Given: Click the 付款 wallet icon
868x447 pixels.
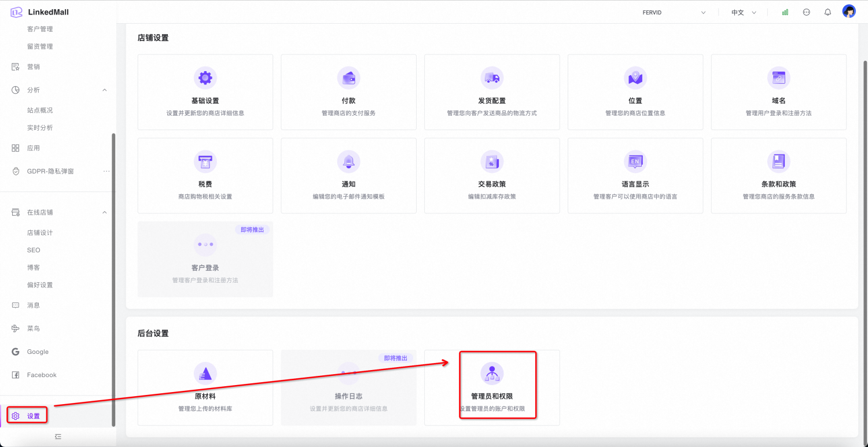Looking at the screenshot, I should (x=348, y=78).
